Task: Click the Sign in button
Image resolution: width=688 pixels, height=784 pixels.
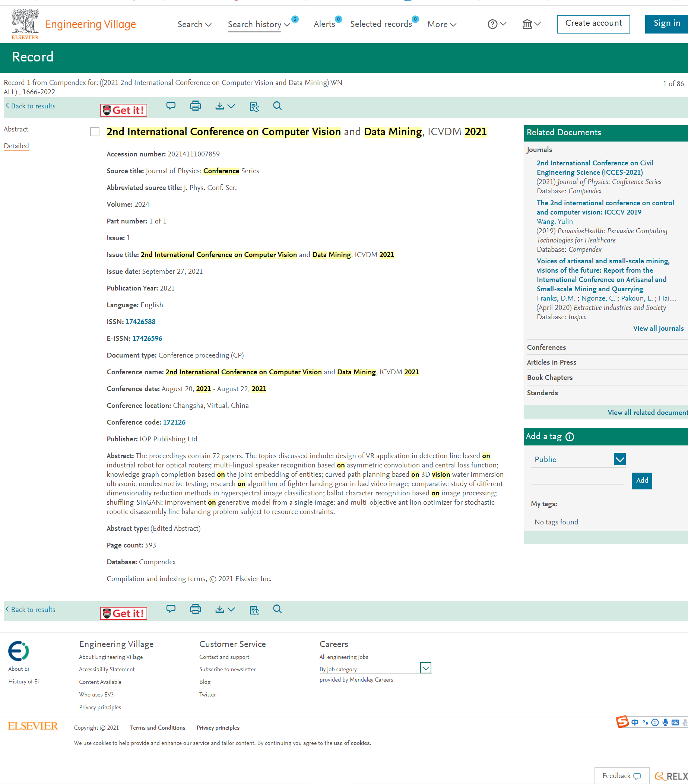Action: click(667, 24)
